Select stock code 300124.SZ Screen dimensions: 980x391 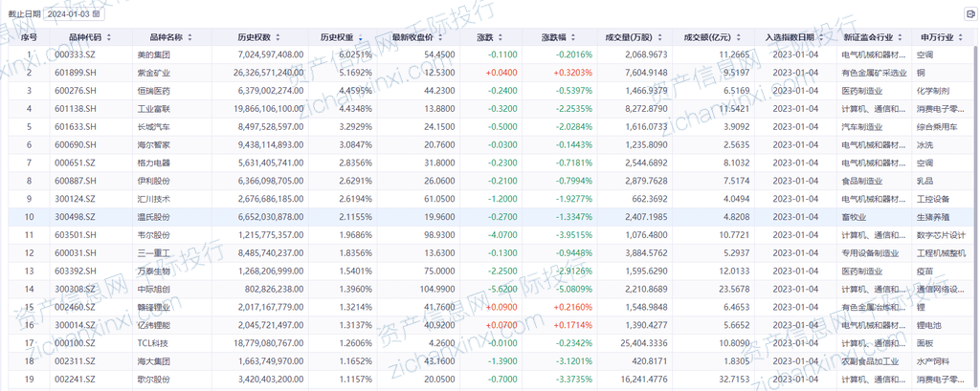(73, 199)
